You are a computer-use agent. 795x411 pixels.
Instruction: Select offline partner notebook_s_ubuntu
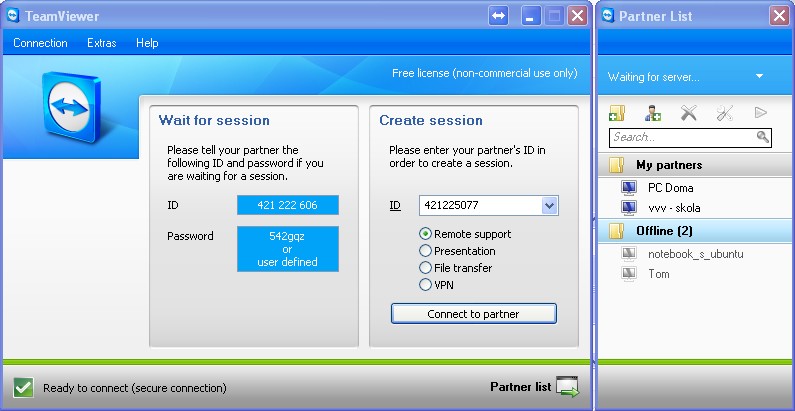pyautogui.click(x=696, y=253)
